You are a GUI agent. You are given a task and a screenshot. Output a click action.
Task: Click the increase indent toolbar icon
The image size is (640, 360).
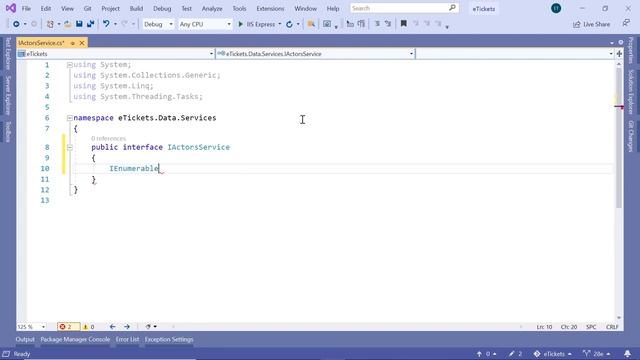361,24
